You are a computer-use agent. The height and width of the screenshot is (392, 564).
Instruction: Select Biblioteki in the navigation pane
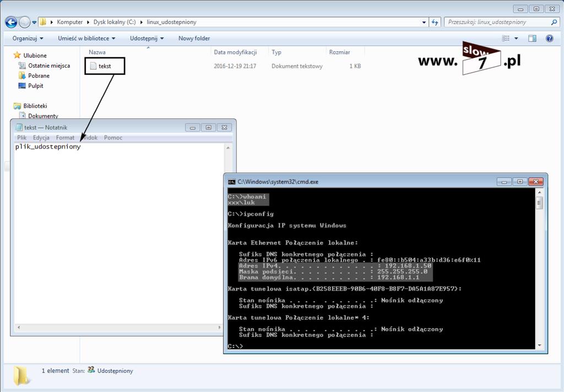pyautogui.click(x=35, y=106)
